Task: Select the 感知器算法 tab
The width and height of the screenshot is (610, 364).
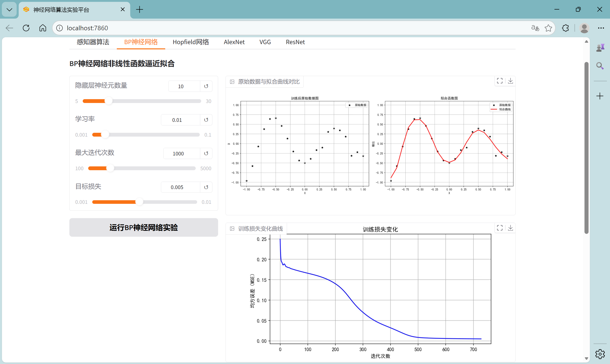Action: point(93,42)
